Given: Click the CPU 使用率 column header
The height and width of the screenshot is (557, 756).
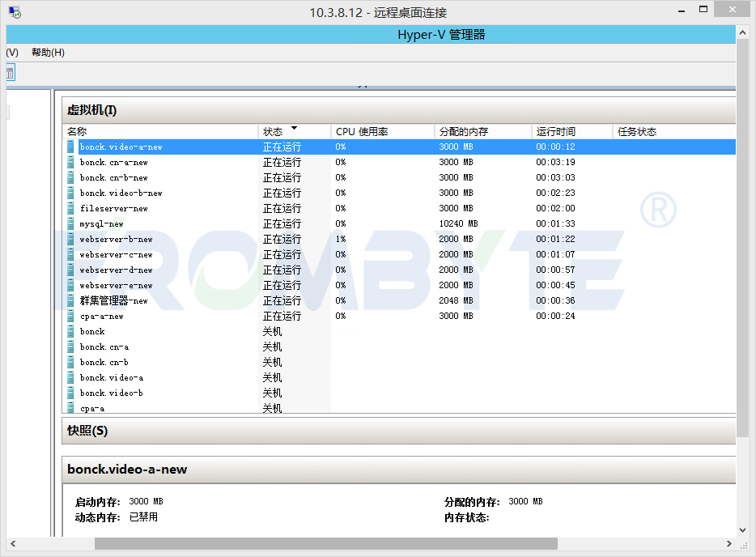Looking at the screenshot, I should click(x=363, y=131).
